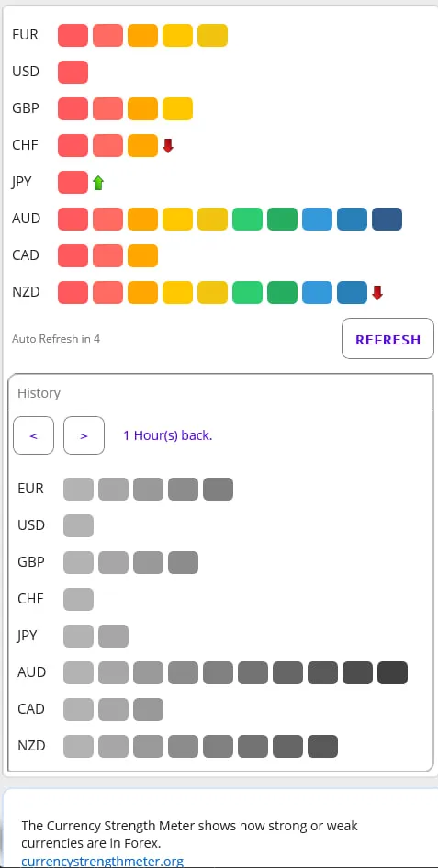Click the red down arrow next to NZD
The image size is (438, 868).
[377, 293]
